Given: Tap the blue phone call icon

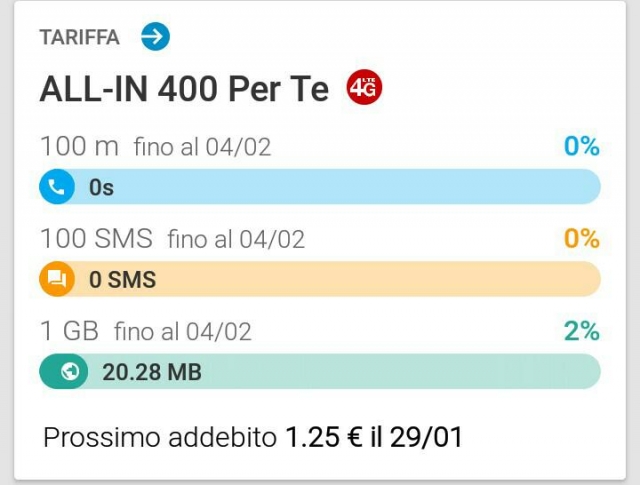Looking at the screenshot, I should (x=57, y=187).
